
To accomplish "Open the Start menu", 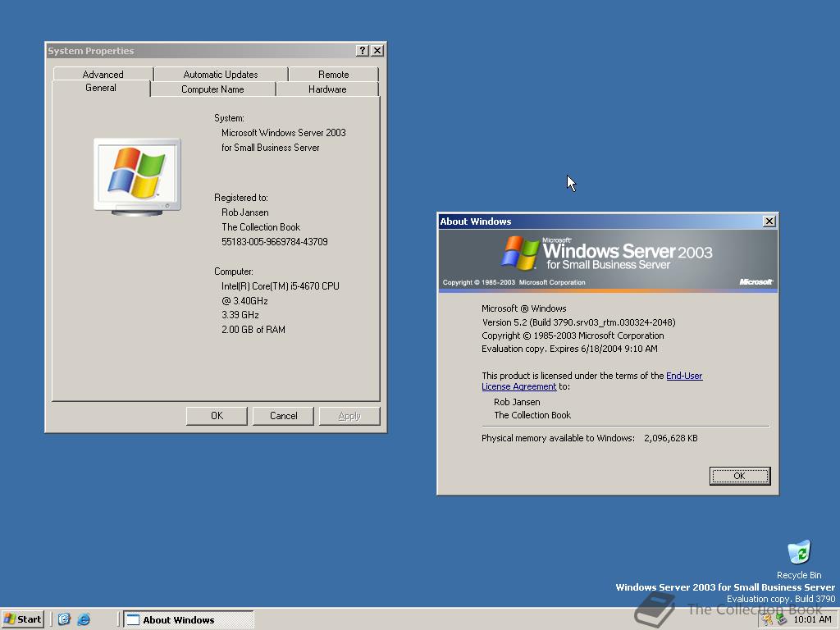I will (x=22, y=619).
